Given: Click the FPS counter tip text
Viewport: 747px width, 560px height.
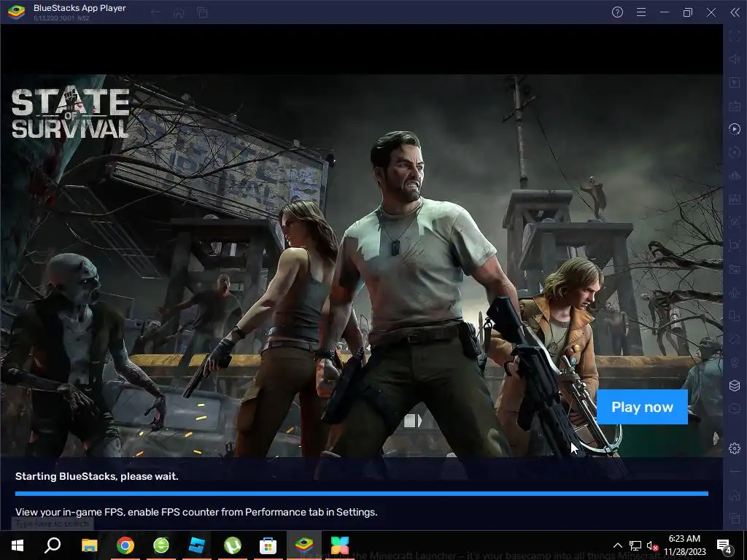Looking at the screenshot, I should pyautogui.click(x=196, y=512).
